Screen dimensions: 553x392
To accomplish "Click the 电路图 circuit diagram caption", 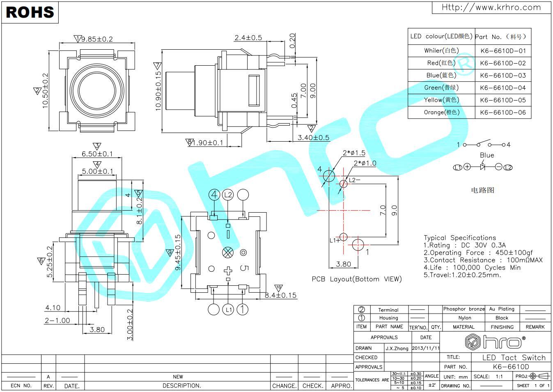I will 482,190.
